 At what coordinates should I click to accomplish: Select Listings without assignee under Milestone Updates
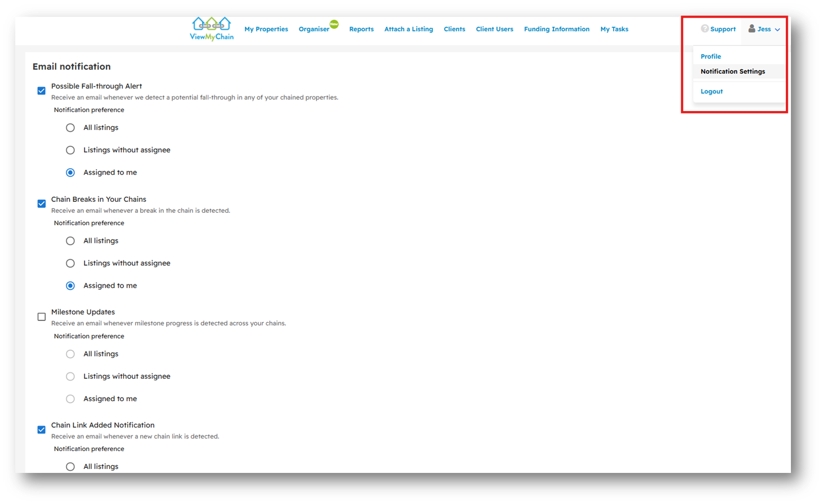pos(70,376)
